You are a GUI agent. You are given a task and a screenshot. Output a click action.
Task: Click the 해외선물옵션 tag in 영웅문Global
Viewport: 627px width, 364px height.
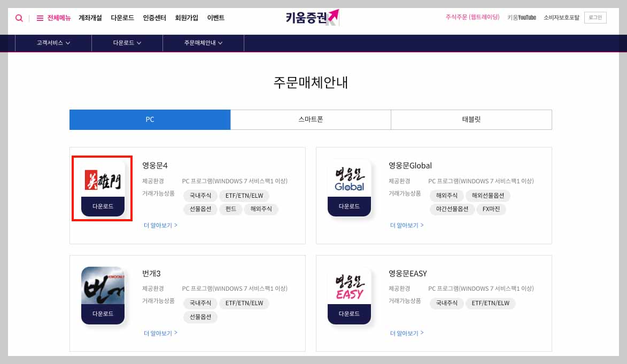point(488,196)
